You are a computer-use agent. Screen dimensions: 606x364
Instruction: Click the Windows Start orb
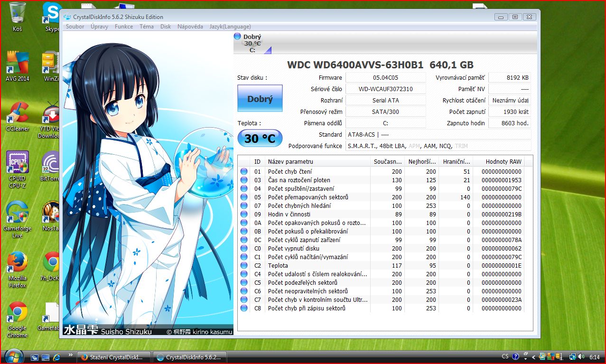pyautogui.click(x=13, y=356)
